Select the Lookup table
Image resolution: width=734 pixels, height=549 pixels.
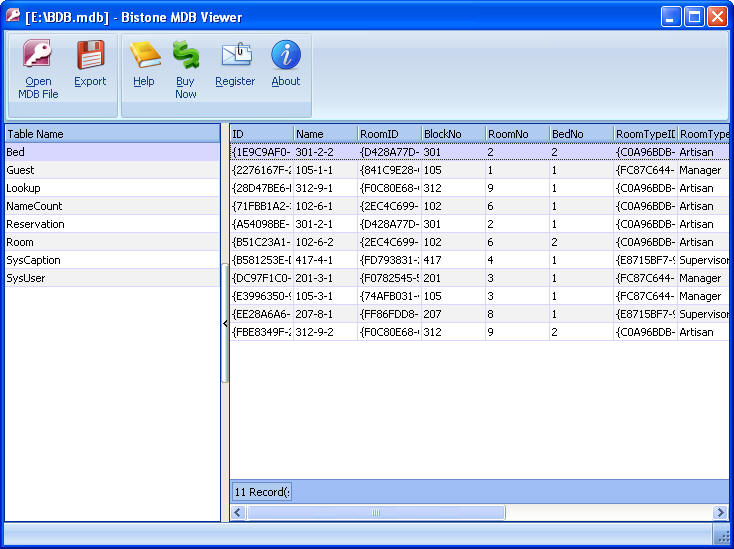tap(112, 188)
